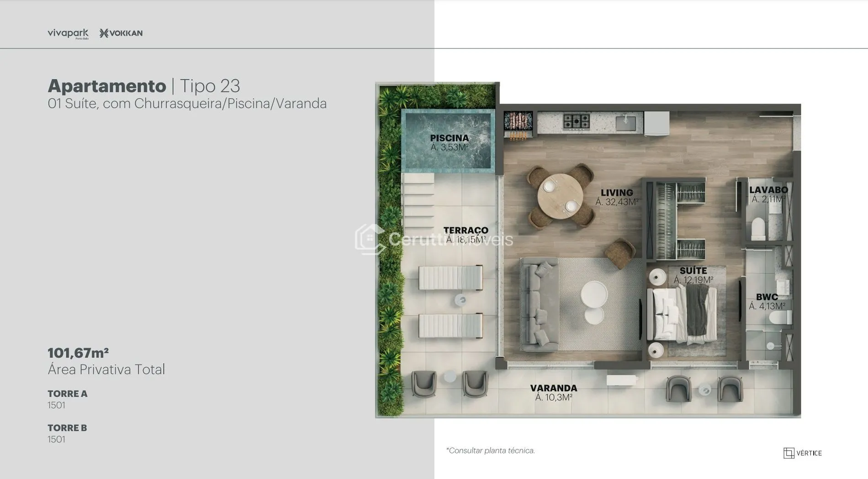
Task: Click the toilet in the Lavabo
Action: click(758, 229)
